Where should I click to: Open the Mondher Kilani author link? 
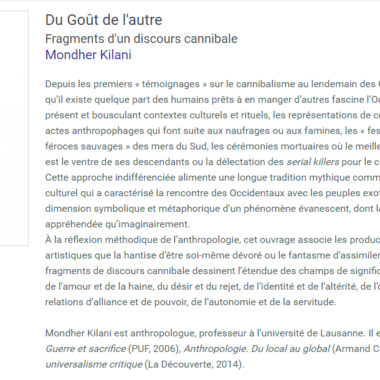pyautogui.click(x=88, y=55)
